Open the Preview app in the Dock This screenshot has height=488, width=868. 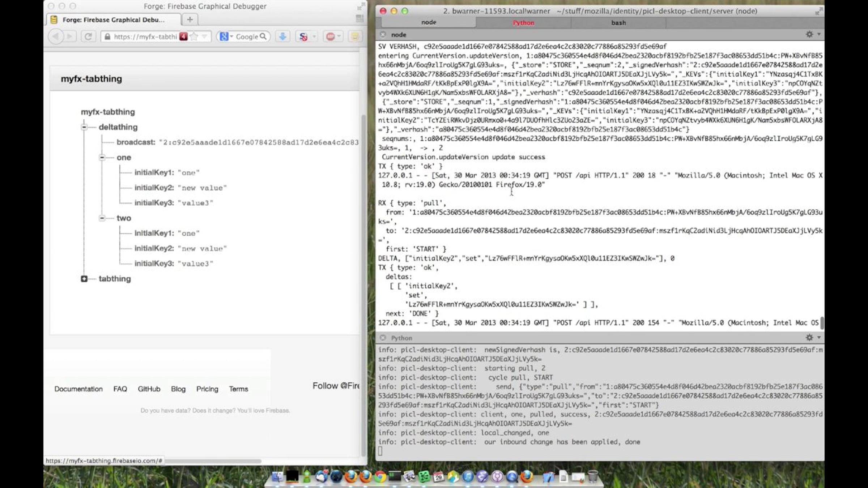tap(409, 477)
